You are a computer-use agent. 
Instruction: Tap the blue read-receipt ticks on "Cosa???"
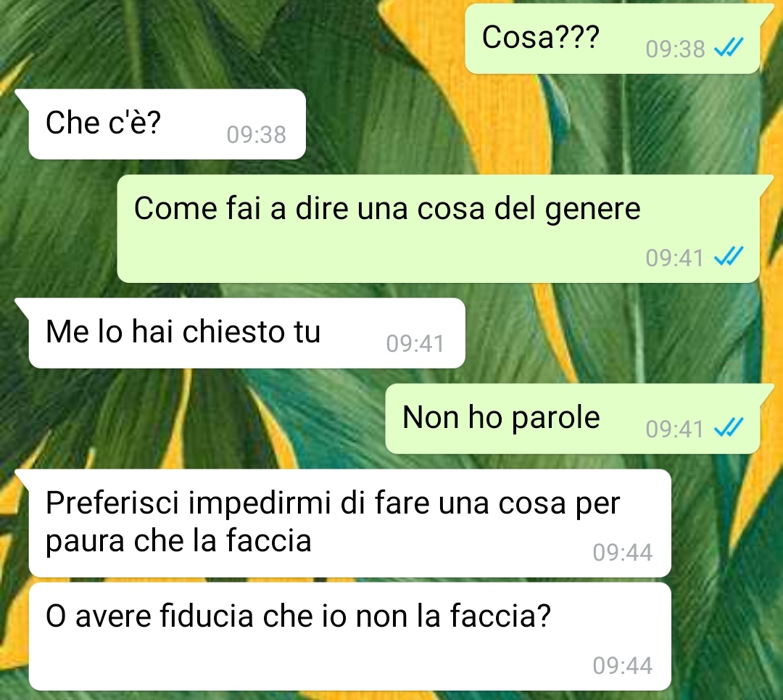729,48
